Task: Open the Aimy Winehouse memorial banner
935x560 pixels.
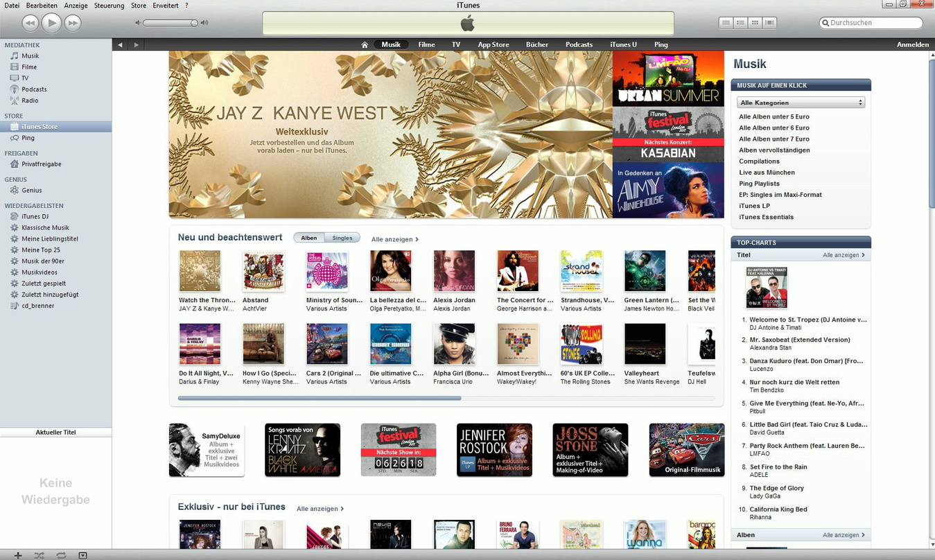Action: coord(668,191)
